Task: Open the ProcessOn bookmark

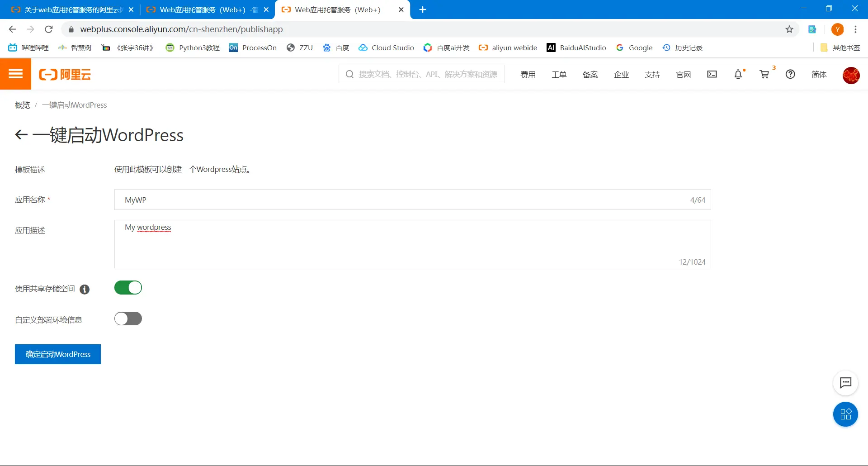Action: click(x=253, y=48)
